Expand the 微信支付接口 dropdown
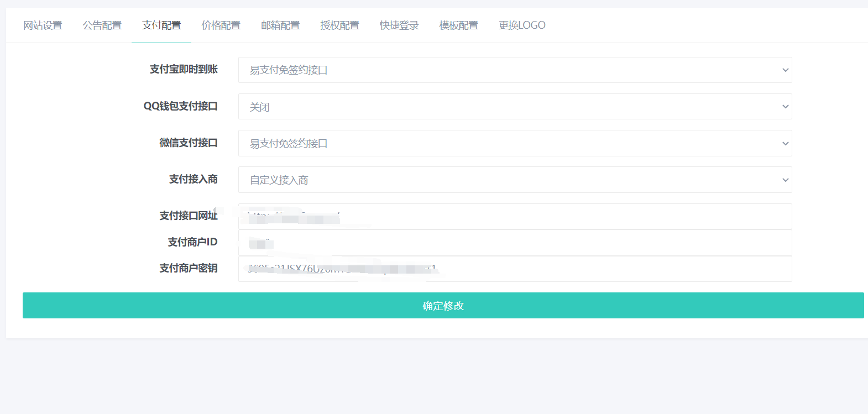The height and width of the screenshot is (414, 868). [514, 143]
